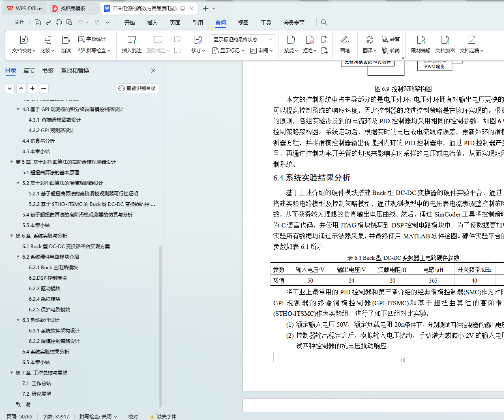The height and width of the screenshot is (420, 504).
Task: Open the 审阅 pane dropdown
Action: (262, 51)
